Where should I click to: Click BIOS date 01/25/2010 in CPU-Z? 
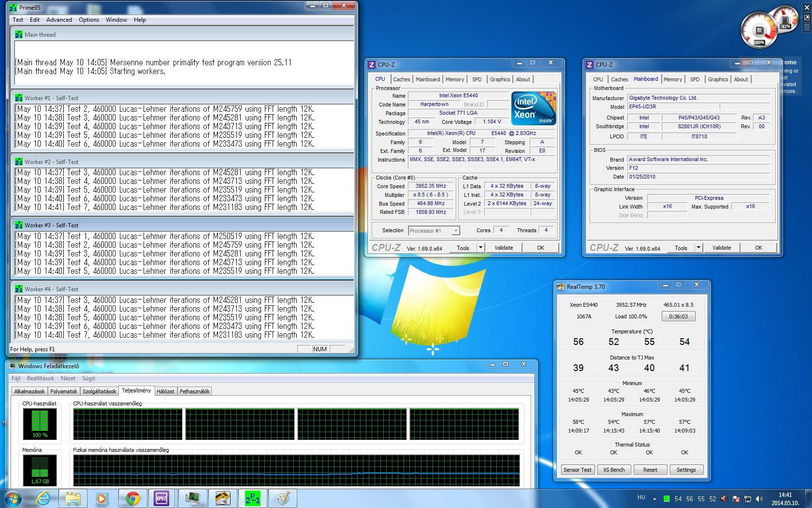698,177
